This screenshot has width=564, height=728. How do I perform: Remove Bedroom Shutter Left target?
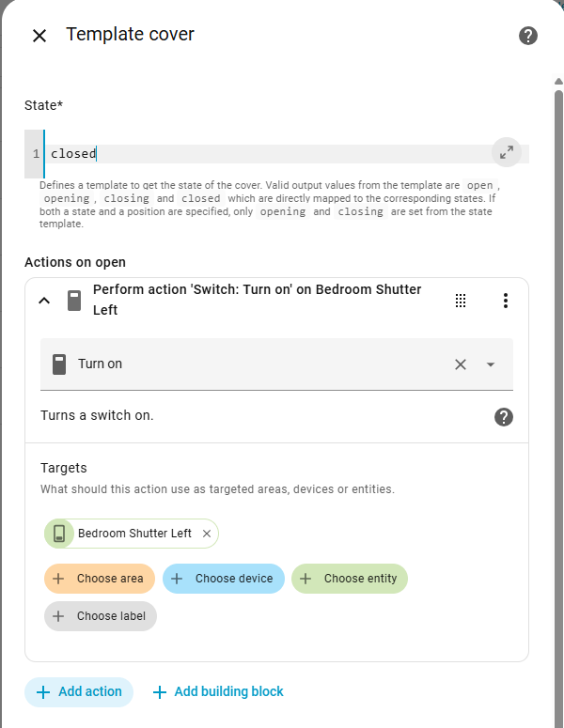tap(207, 534)
